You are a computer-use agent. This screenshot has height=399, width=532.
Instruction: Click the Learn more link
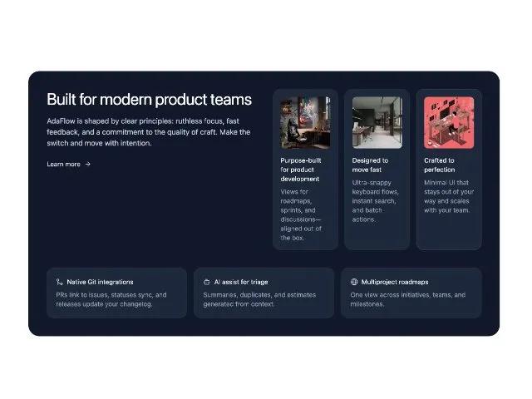(68, 165)
